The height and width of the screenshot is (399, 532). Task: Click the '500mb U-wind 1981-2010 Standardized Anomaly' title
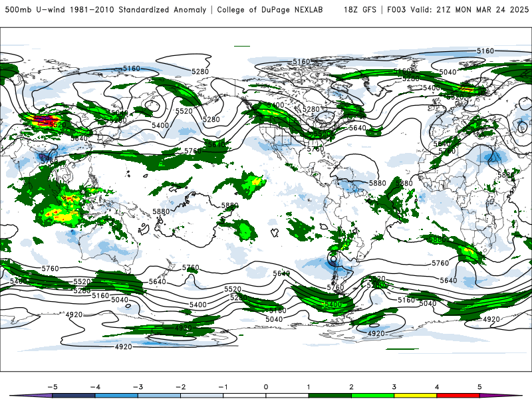coord(106,10)
